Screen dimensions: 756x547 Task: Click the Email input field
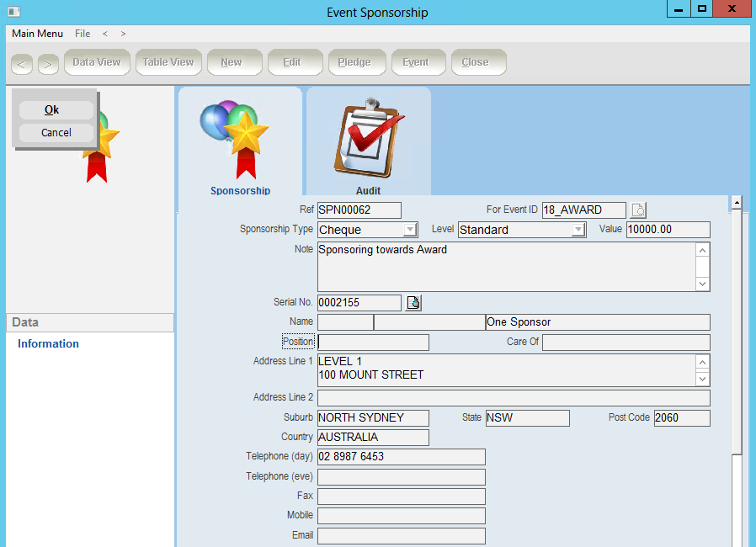[401, 536]
